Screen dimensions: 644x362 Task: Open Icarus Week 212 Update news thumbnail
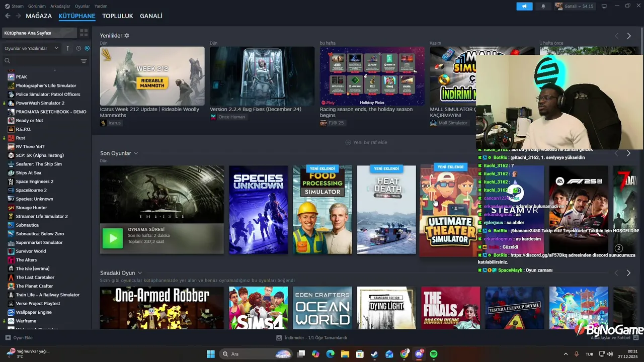click(152, 76)
